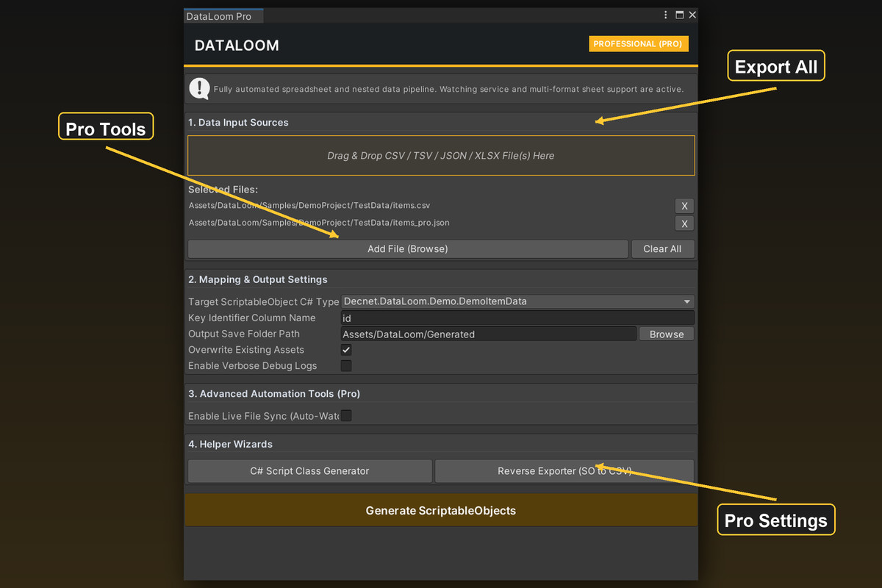Click Generate ScriptableObjects button
882x588 pixels.
(x=441, y=510)
